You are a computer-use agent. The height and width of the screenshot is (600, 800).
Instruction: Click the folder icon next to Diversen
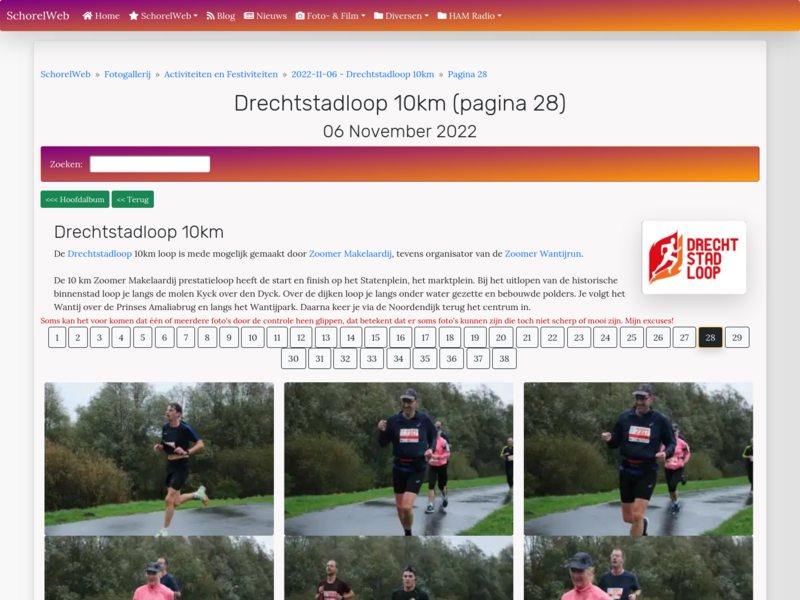click(378, 16)
